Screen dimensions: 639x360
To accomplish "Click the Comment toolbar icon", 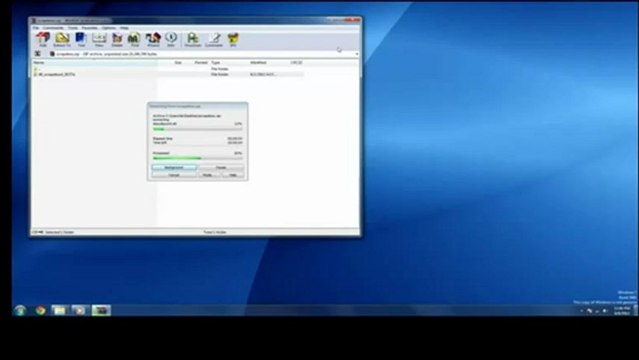I will [x=214, y=39].
